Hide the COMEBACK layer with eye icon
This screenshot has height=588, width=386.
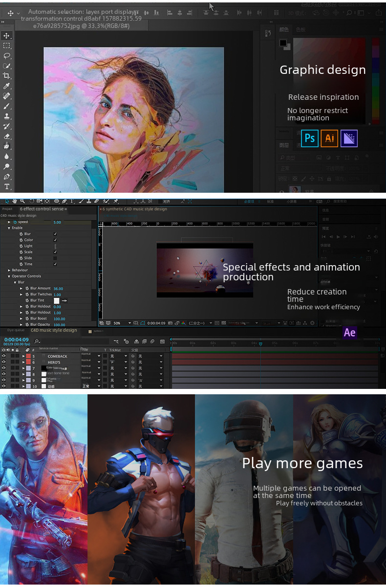pos(4,356)
